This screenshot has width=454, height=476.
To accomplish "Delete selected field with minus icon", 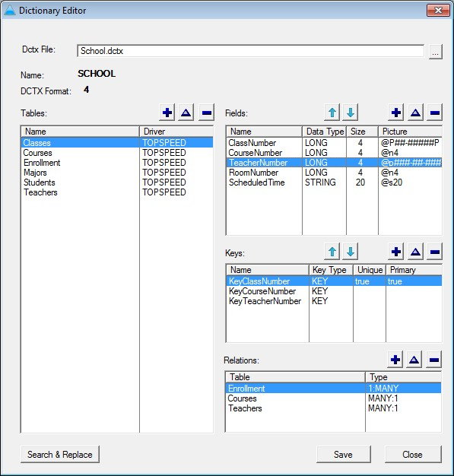I will pyautogui.click(x=434, y=113).
